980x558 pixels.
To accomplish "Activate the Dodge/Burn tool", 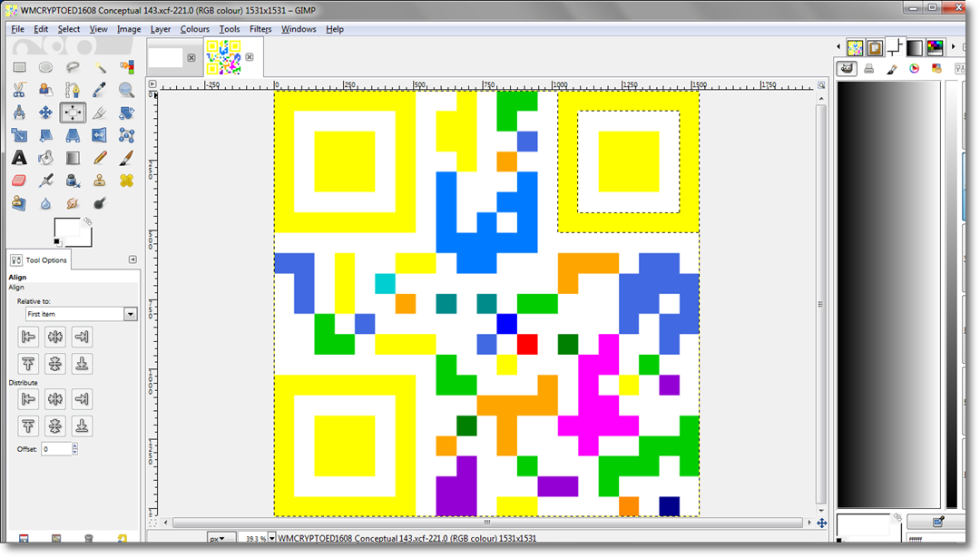I will [x=100, y=203].
